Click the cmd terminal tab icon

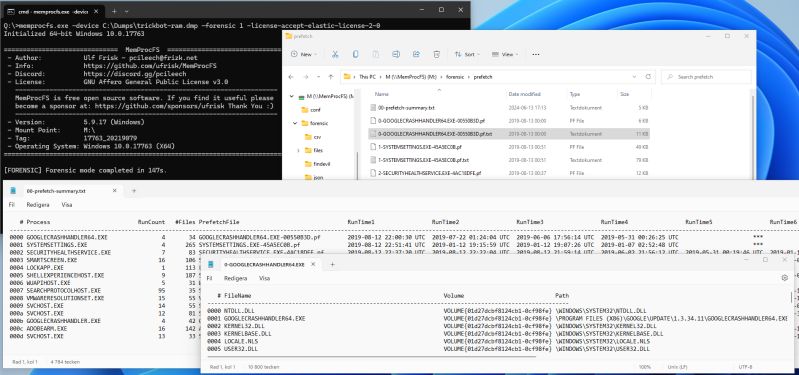pos(11,11)
